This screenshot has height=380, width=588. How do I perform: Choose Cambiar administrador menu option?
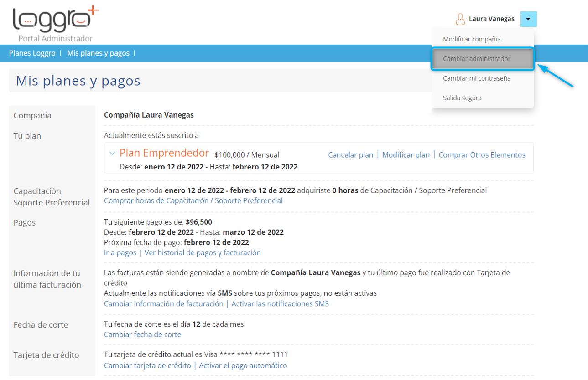pos(477,59)
